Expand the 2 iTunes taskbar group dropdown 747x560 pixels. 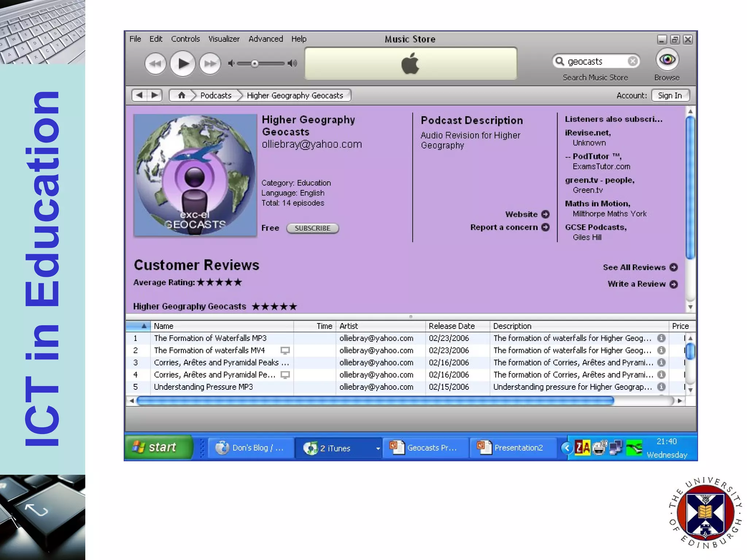click(x=378, y=448)
